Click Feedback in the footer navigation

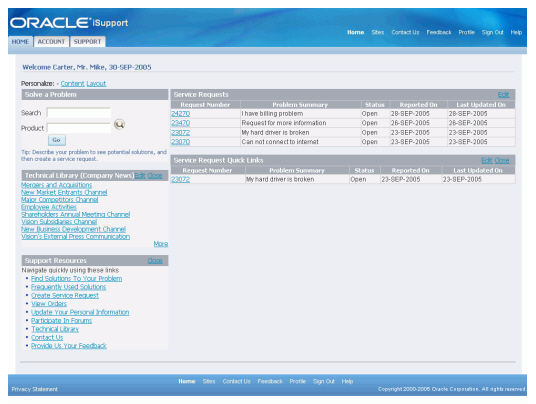click(270, 381)
